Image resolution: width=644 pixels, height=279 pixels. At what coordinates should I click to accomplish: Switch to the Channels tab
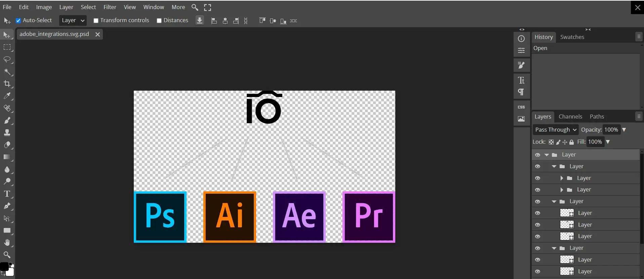click(570, 117)
